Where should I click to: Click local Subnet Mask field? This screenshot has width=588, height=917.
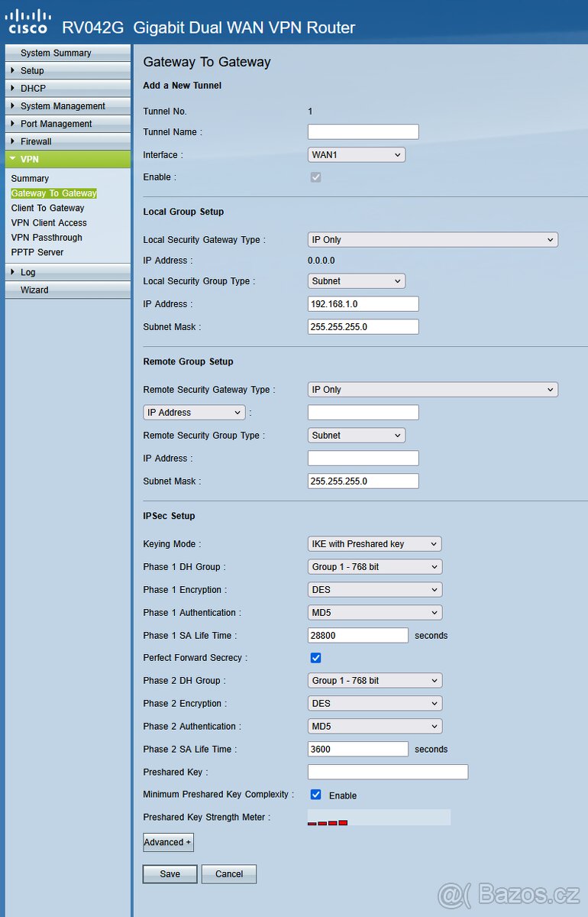[363, 326]
